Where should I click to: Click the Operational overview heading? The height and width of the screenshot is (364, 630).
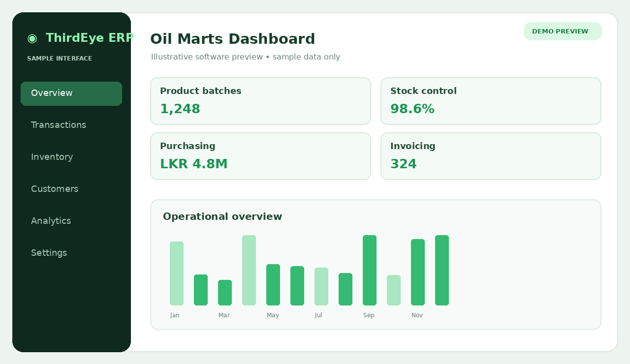coord(222,217)
